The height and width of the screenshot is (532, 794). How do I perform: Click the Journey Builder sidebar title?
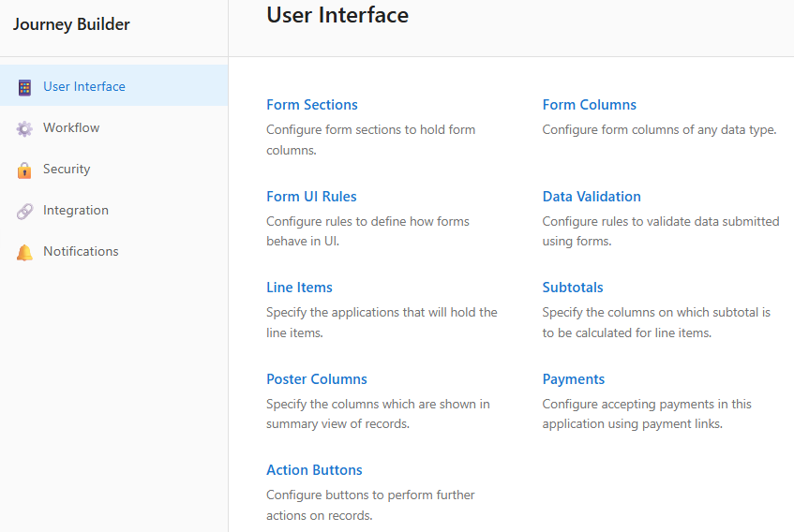pos(71,24)
